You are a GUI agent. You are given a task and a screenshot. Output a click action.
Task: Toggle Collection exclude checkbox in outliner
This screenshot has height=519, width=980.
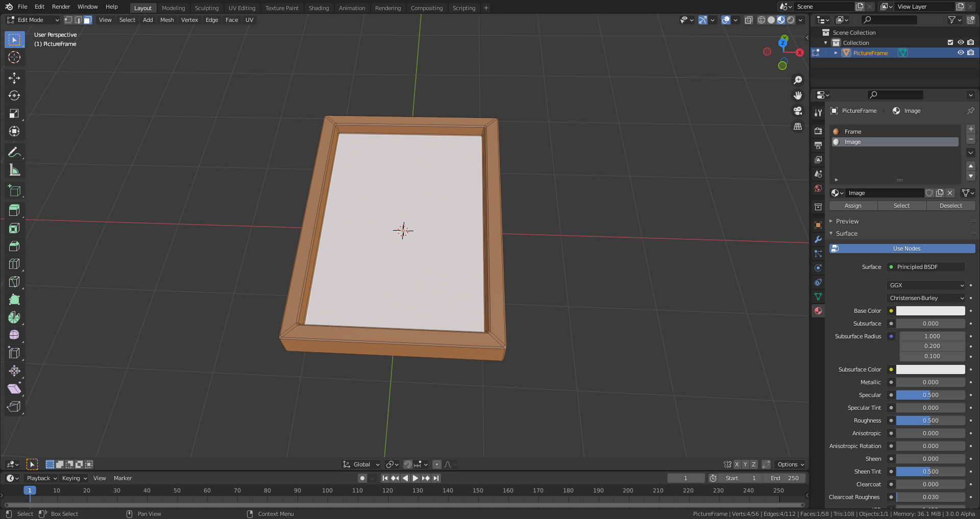(x=950, y=42)
